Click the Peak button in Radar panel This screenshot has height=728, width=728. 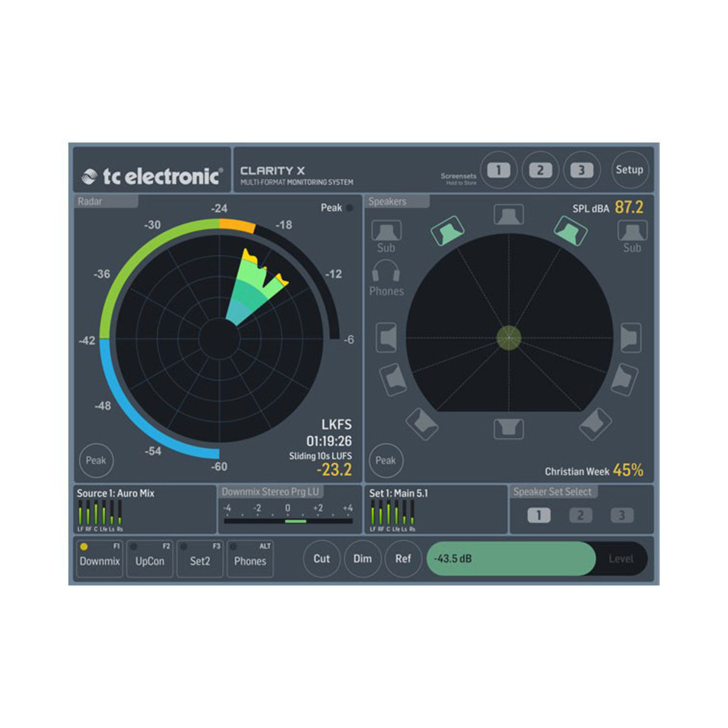(x=96, y=460)
